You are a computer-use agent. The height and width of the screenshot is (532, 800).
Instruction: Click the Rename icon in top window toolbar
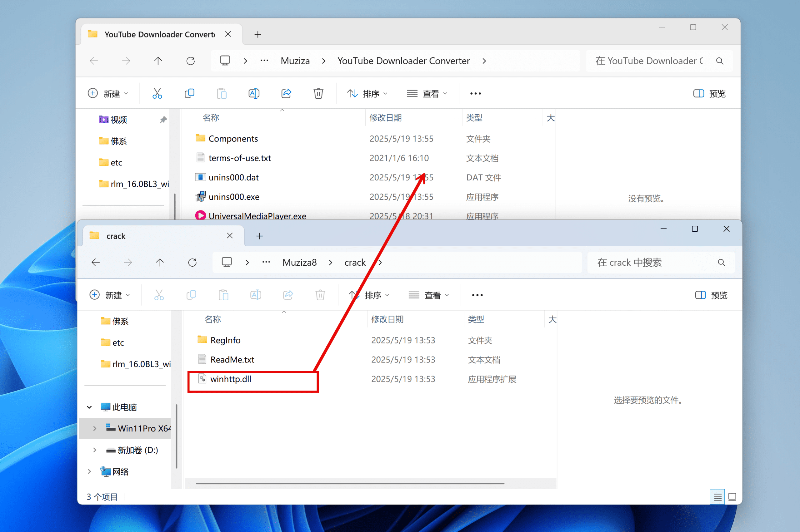254,93
